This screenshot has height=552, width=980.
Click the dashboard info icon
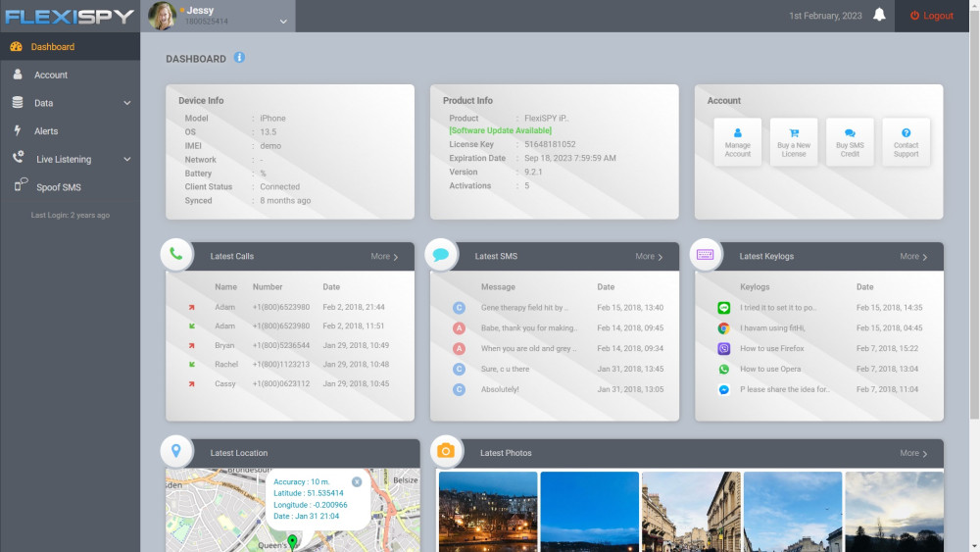tap(239, 58)
